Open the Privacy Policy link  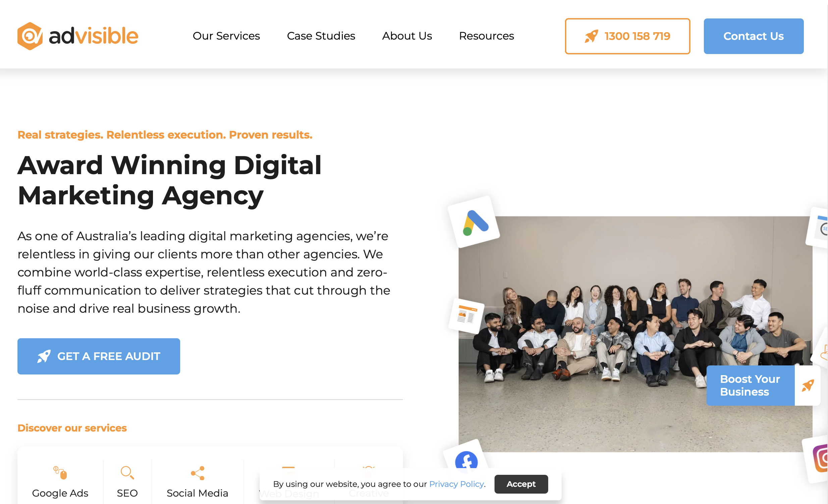456,484
